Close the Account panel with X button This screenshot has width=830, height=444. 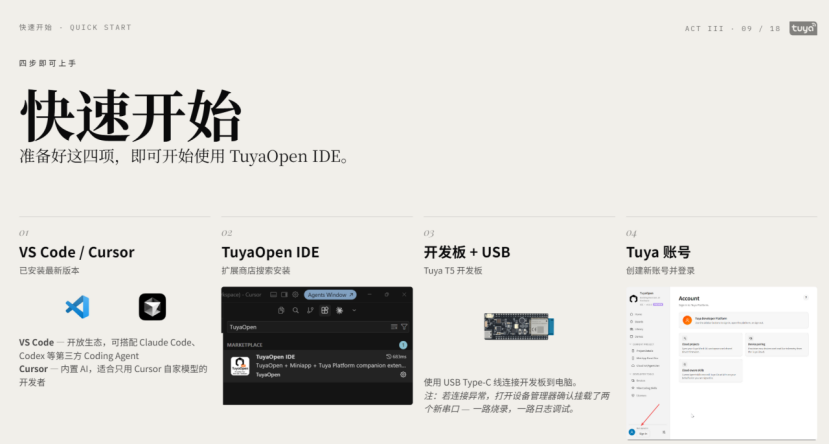click(806, 297)
